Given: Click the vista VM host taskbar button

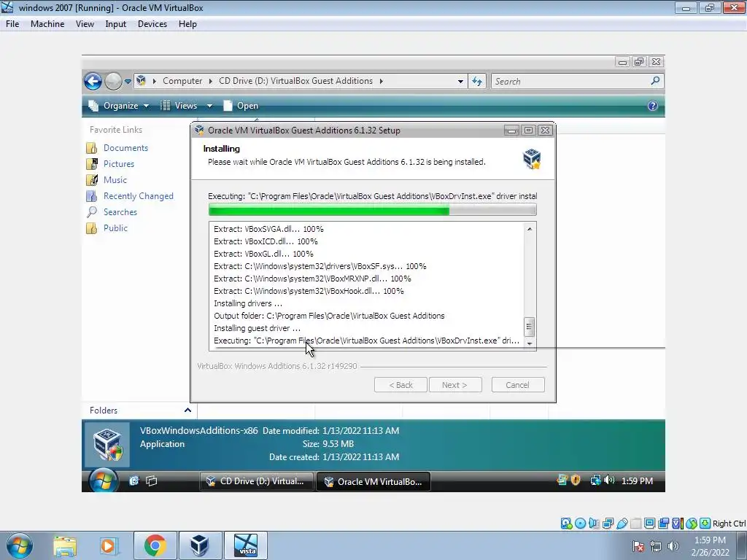Looking at the screenshot, I should [x=245, y=545].
